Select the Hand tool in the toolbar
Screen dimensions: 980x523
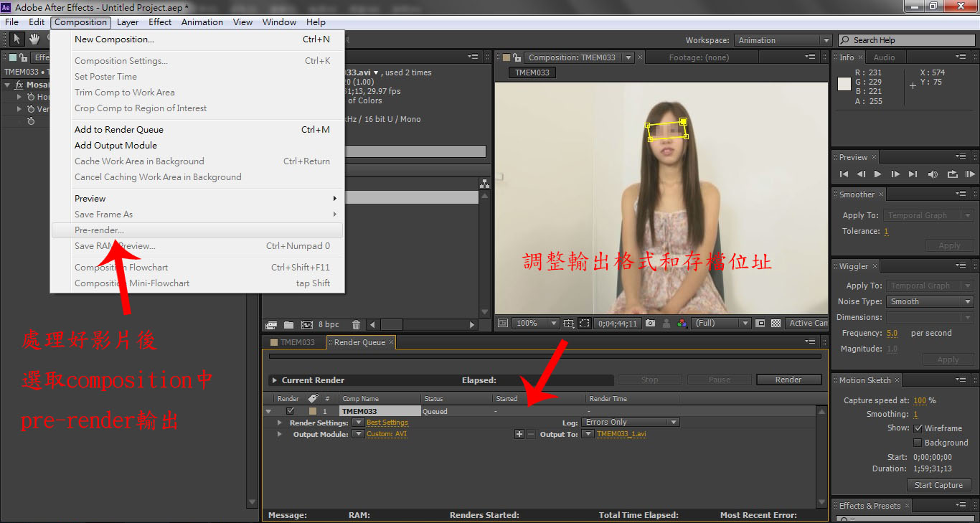point(34,39)
